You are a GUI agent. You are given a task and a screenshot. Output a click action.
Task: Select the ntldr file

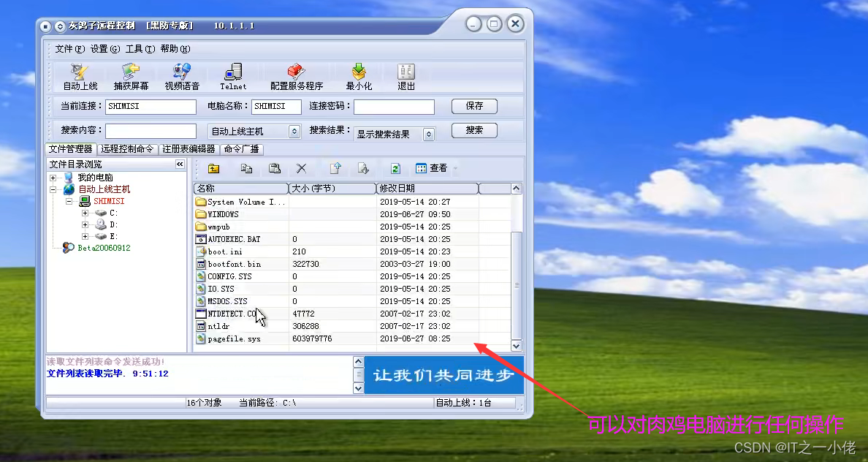pos(213,326)
